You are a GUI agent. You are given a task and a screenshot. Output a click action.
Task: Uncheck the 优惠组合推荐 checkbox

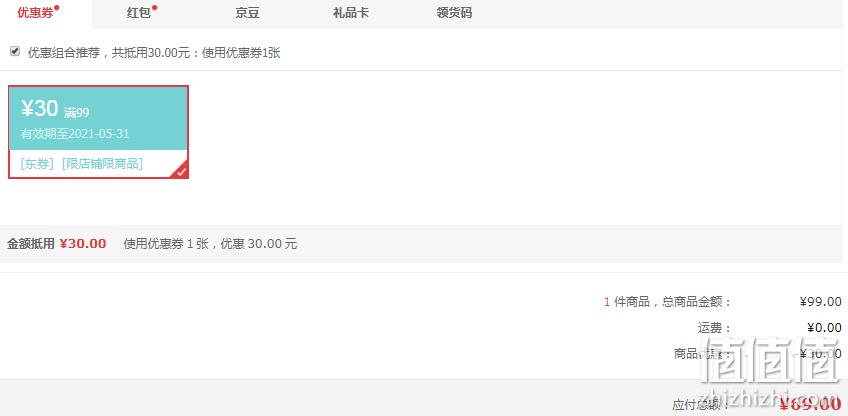pos(15,51)
